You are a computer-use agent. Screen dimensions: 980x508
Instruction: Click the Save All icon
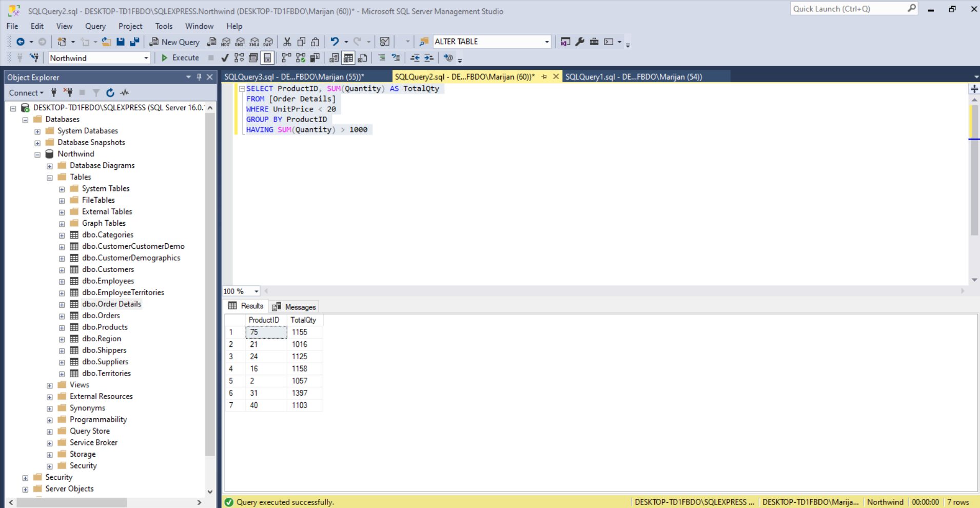pyautogui.click(x=134, y=42)
